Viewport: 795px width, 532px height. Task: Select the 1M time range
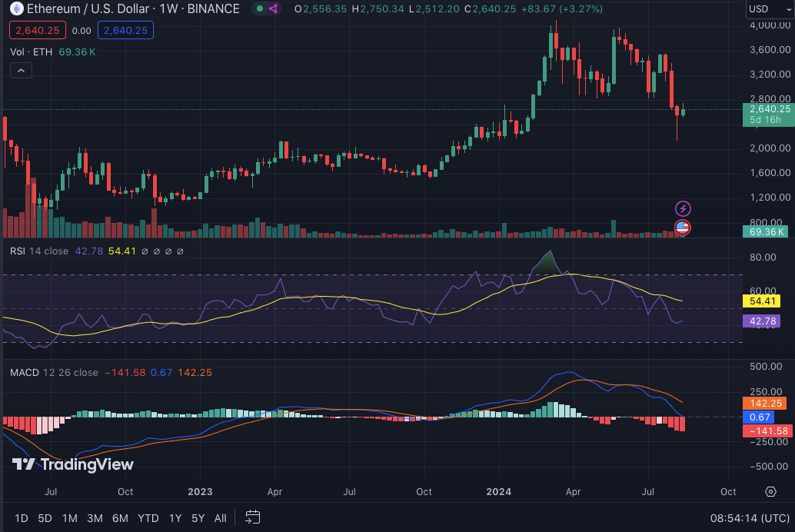69,518
